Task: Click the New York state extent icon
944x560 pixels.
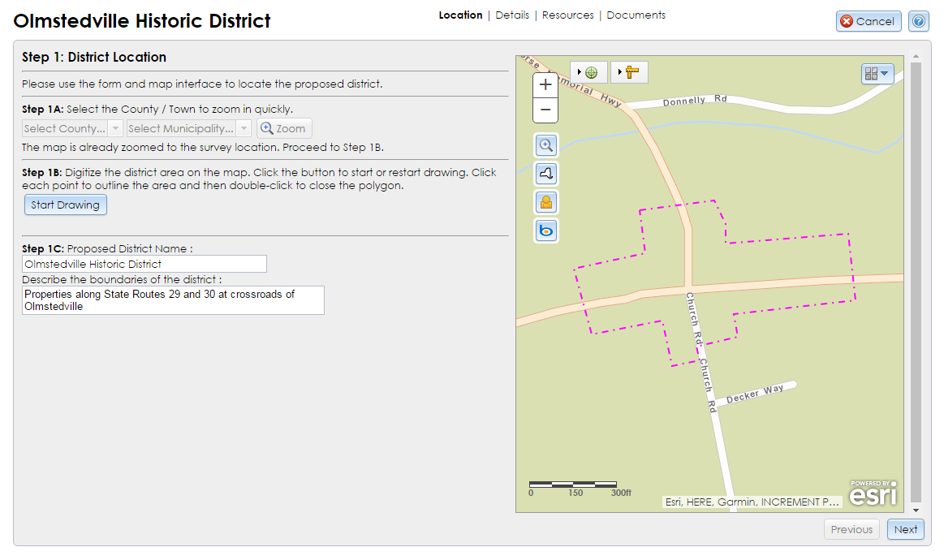Action: pos(545,173)
